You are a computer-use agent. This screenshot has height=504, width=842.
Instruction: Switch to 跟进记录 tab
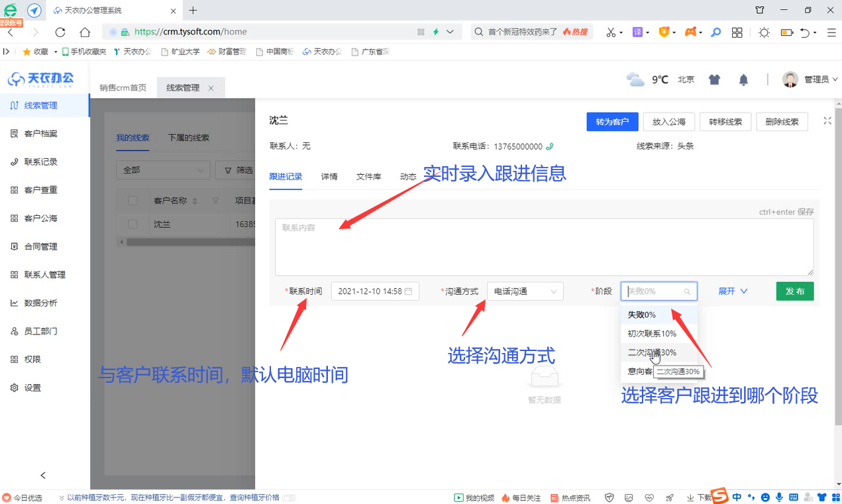286,177
